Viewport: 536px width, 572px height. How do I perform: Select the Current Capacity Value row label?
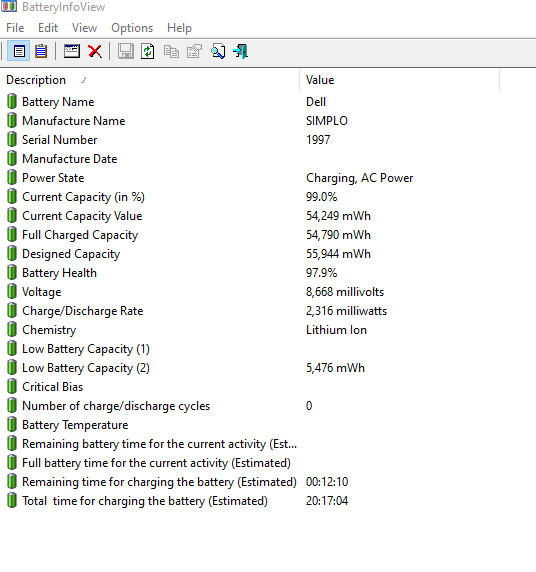[82, 216]
